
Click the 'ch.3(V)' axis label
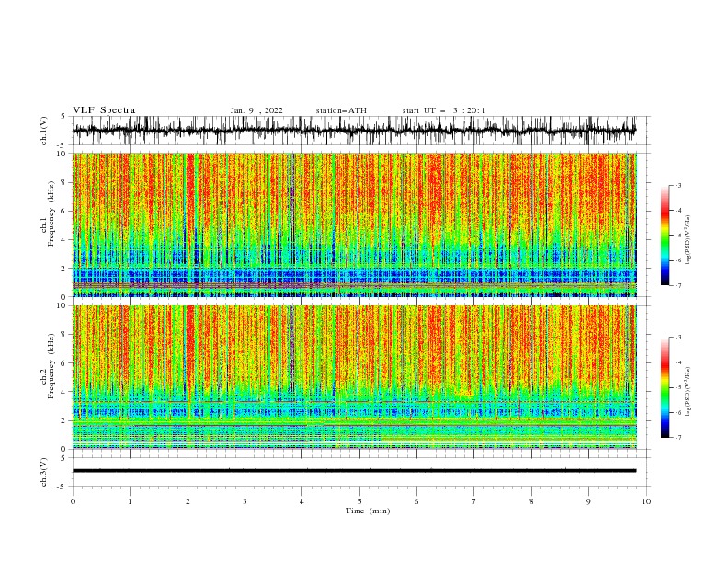point(44,472)
